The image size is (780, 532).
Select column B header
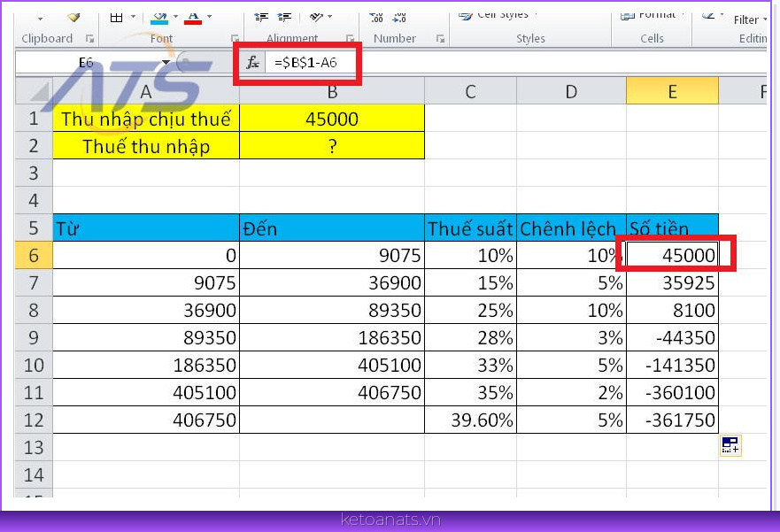332,91
